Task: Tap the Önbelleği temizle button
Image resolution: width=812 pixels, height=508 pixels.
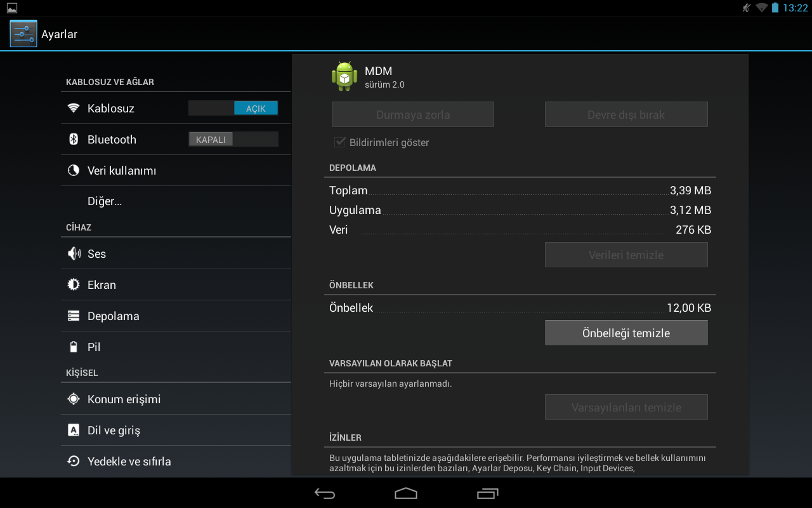Action: tap(626, 333)
